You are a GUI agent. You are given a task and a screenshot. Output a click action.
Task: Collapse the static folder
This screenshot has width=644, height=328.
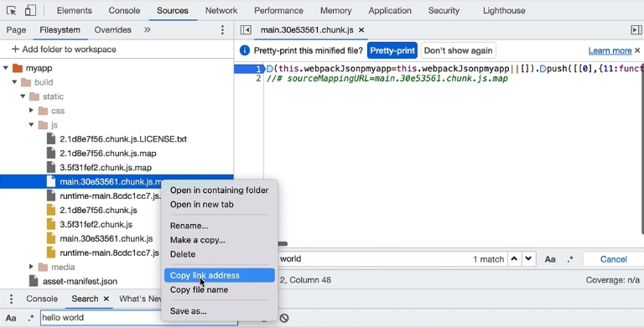(x=23, y=96)
